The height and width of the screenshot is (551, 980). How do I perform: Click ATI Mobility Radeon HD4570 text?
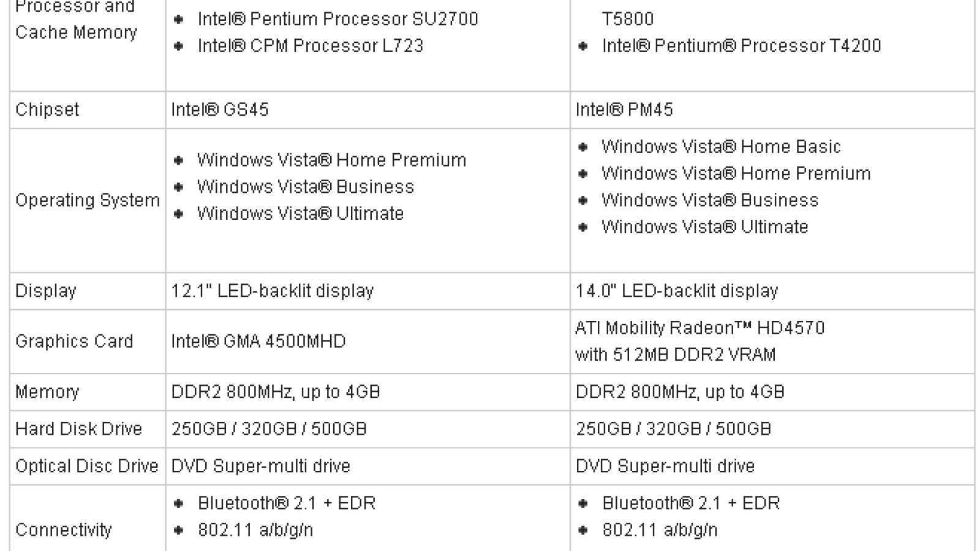699,328
